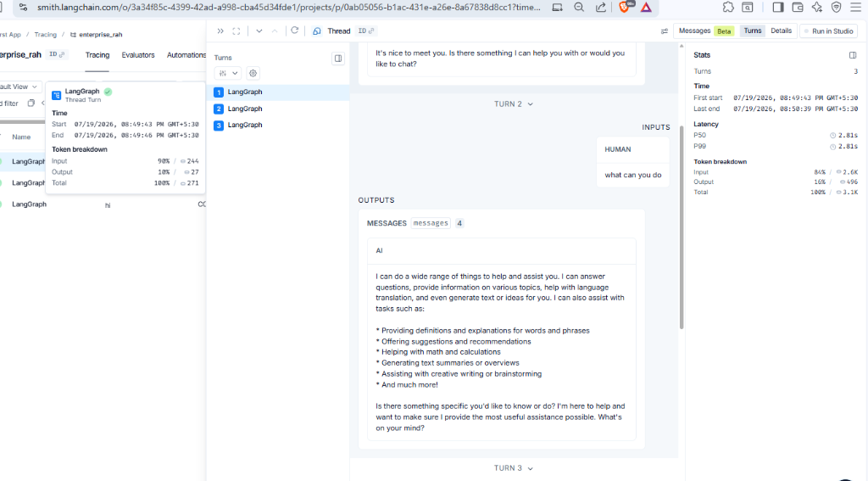Screen dimensions: 868x481
Task: Hide Stats panel using panel icon
Action: [853, 55]
